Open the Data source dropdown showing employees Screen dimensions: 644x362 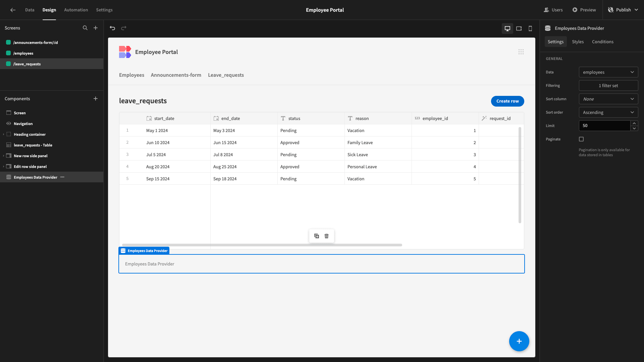[608, 72]
